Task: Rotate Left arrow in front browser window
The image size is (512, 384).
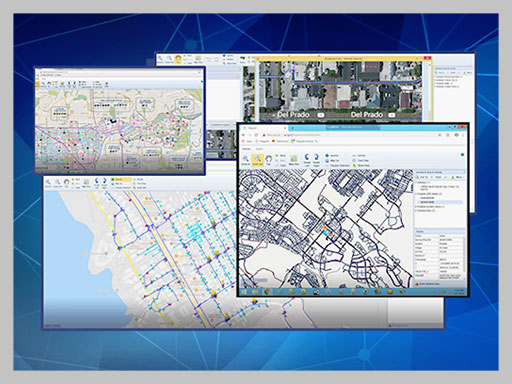Action: click(307, 160)
